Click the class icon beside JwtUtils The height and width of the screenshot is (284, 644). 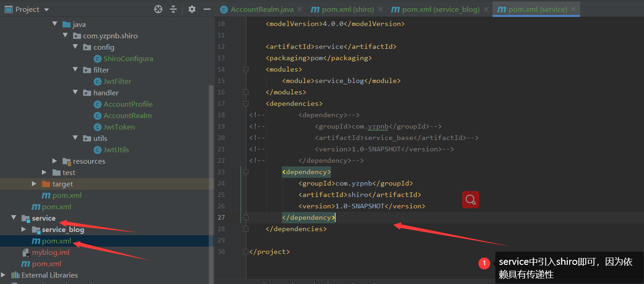97,150
